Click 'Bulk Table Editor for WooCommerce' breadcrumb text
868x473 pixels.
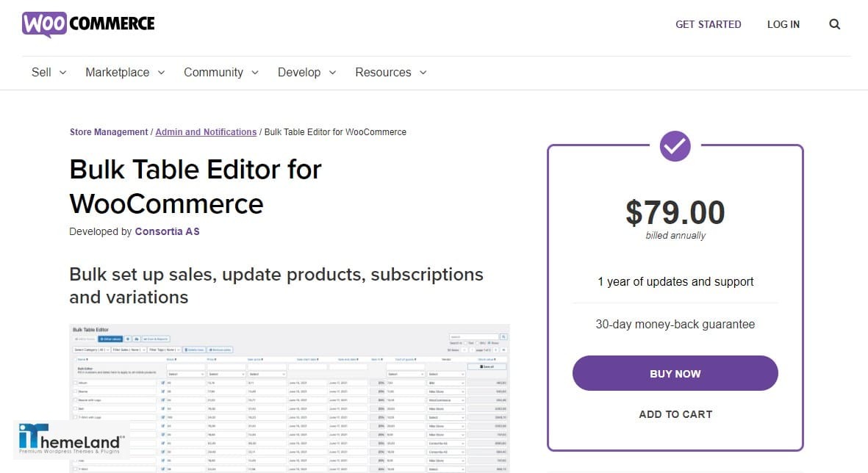(x=335, y=132)
